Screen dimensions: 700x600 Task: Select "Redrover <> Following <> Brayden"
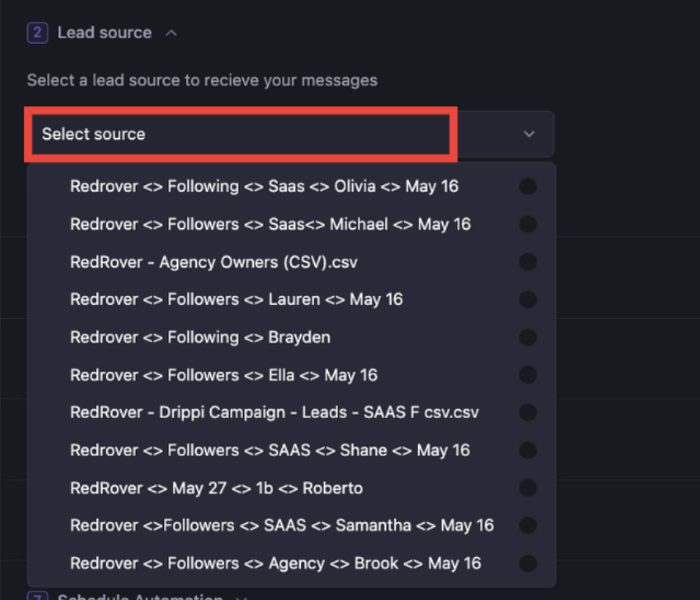pos(201,337)
